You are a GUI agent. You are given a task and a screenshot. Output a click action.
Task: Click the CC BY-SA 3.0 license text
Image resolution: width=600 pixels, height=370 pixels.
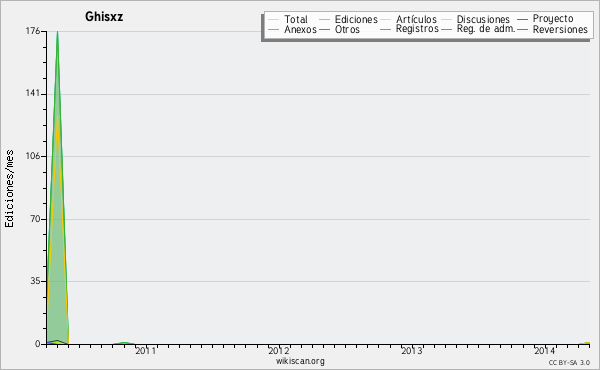pyautogui.click(x=569, y=363)
